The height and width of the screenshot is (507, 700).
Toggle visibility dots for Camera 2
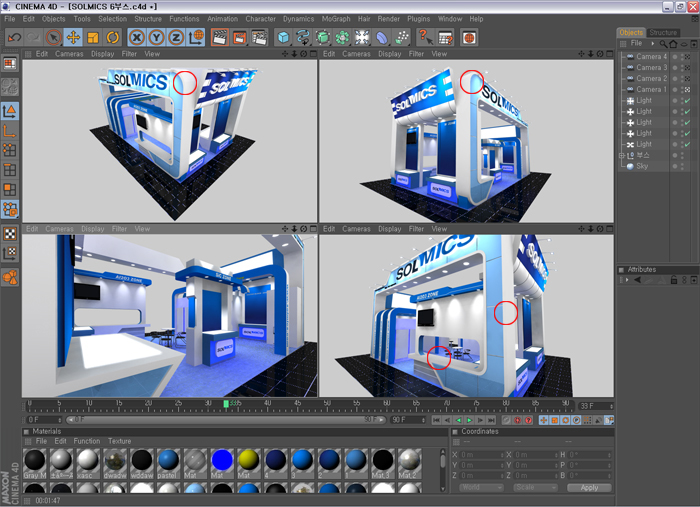pos(682,79)
